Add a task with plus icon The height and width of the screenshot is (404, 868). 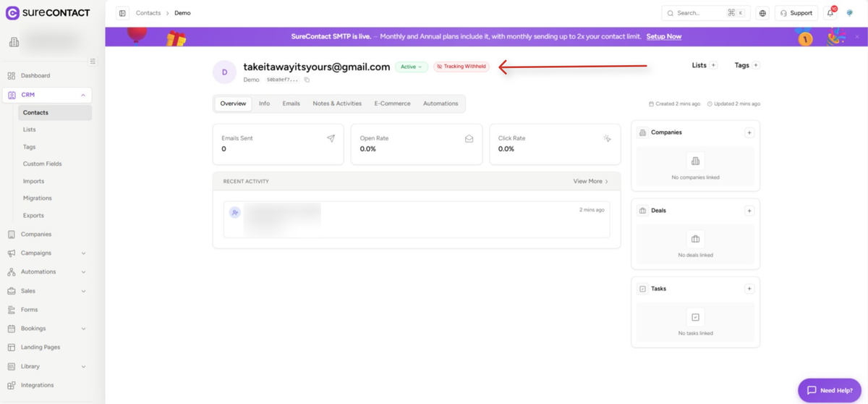pyautogui.click(x=749, y=289)
